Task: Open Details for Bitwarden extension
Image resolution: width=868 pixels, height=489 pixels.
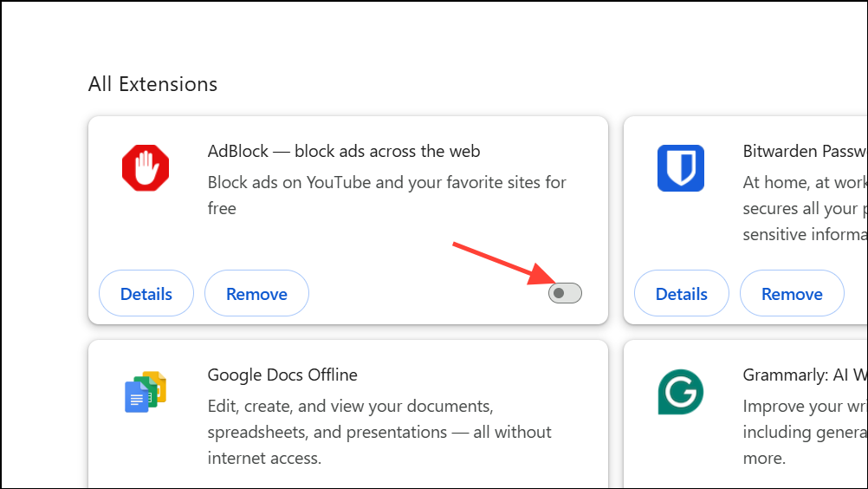Action: 682,294
